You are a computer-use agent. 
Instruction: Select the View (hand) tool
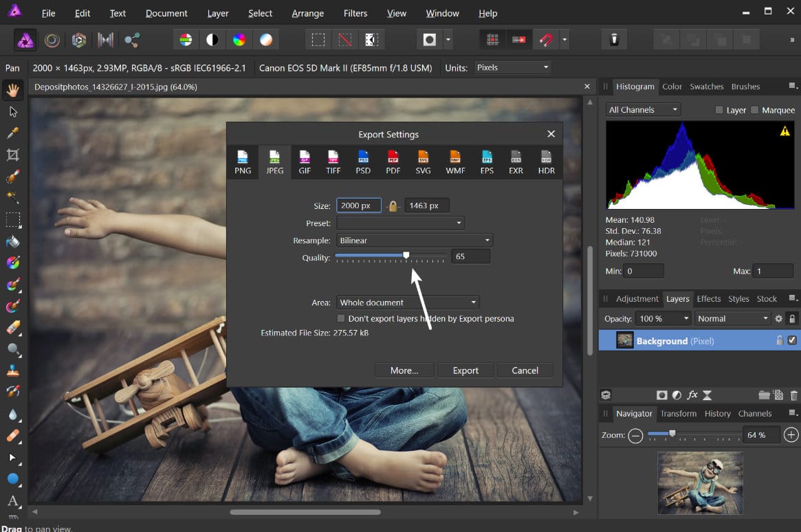point(12,89)
